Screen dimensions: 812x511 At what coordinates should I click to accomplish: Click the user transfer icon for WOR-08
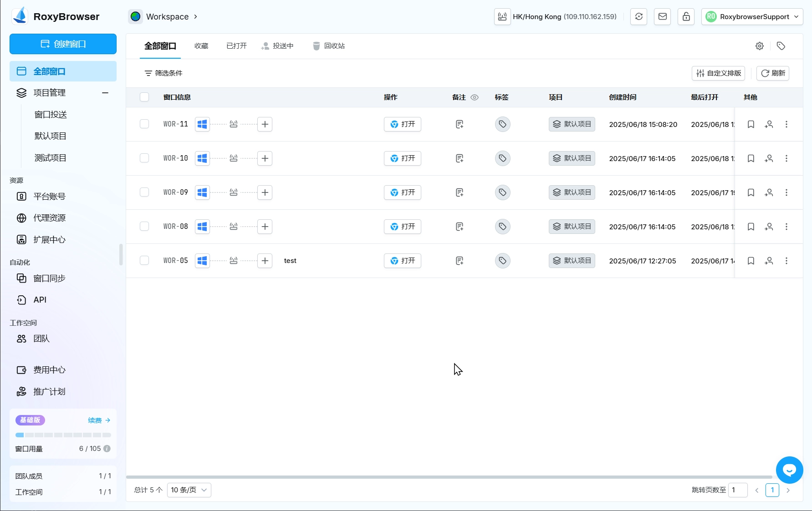click(x=769, y=227)
